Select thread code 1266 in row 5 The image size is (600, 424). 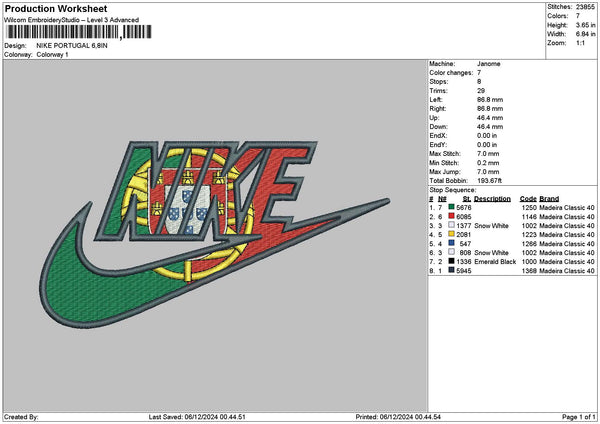529,244
